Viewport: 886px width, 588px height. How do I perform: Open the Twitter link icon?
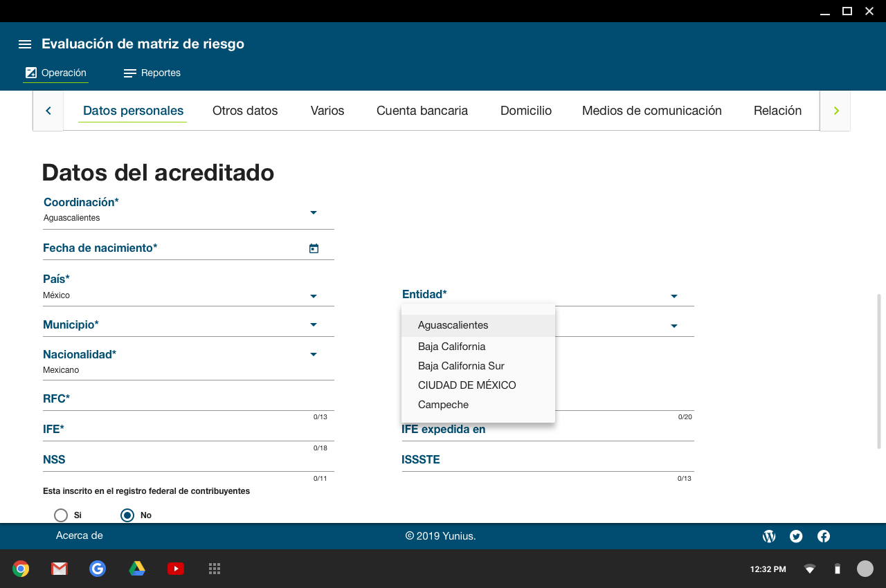[x=796, y=536]
